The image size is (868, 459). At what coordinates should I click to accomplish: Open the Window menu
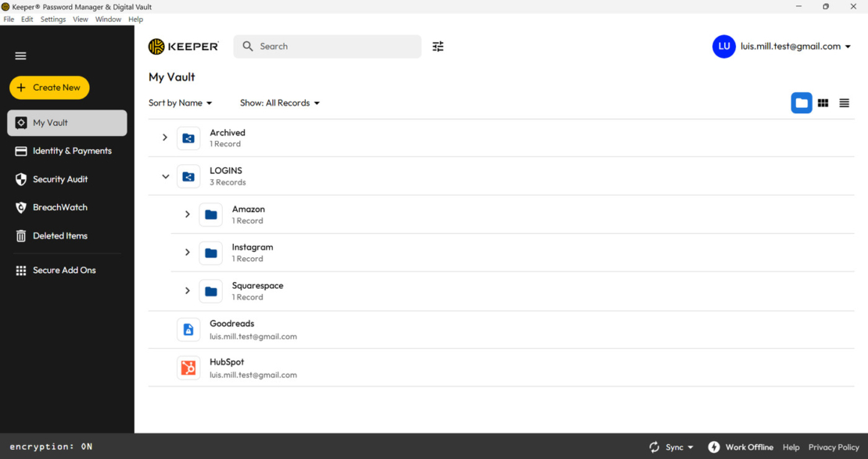(x=108, y=19)
